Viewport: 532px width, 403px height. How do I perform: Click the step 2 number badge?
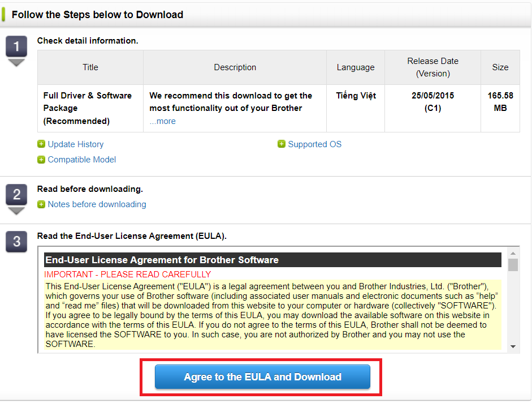click(x=16, y=195)
